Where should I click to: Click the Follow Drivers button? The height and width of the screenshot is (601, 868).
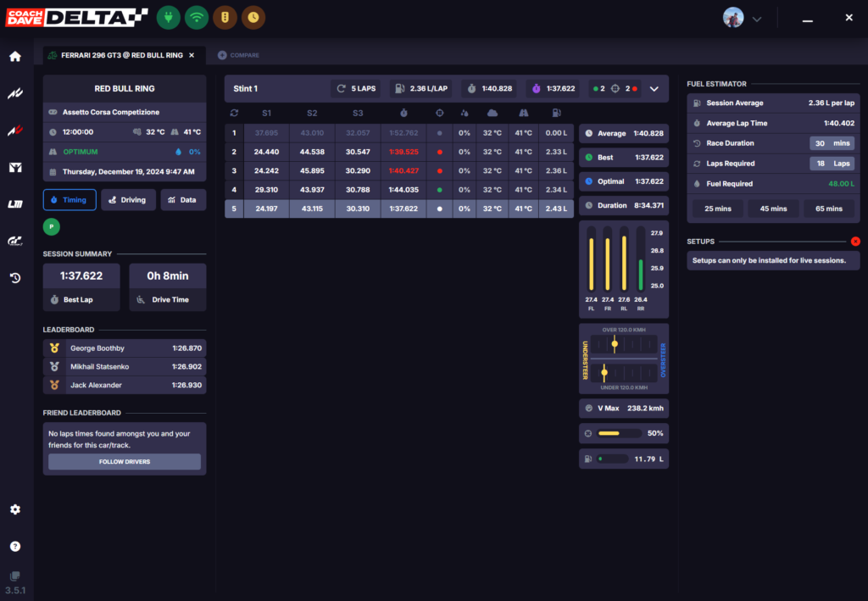125,462
